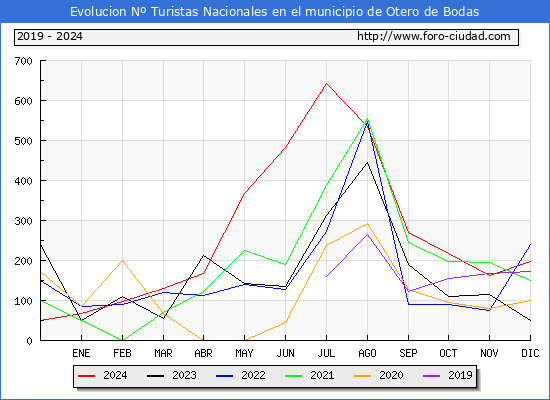The image size is (550, 400).
Task: Click the 700 y-axis value
Action: 24,61
